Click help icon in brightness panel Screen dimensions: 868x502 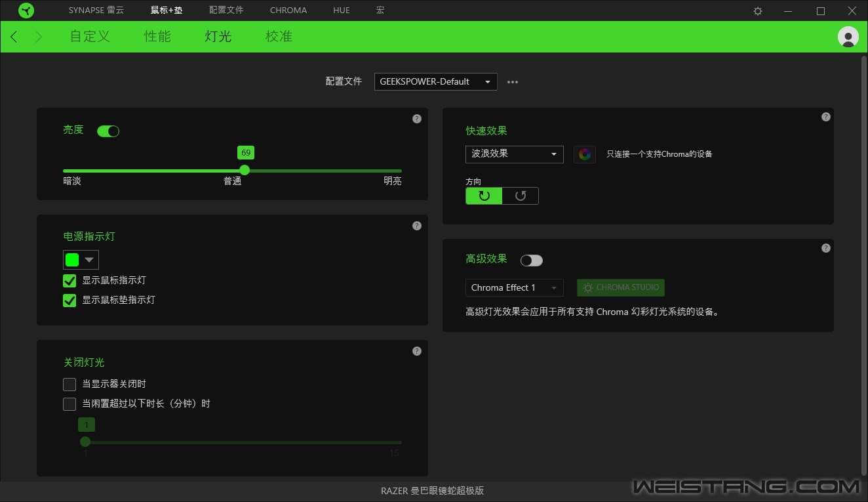(x=417, y=119)
